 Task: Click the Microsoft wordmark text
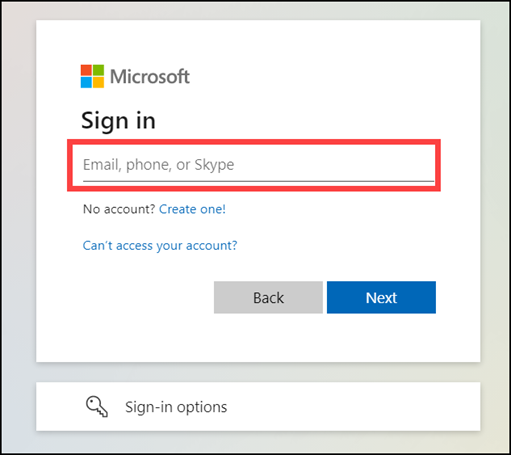[x=150, y=76]
